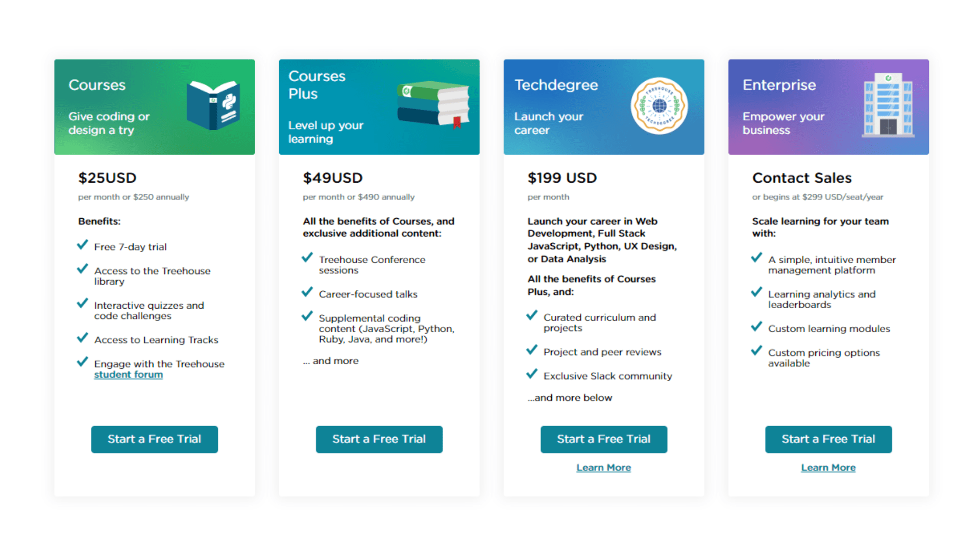Click Learn More under Techdegree

tap(603, 467)
